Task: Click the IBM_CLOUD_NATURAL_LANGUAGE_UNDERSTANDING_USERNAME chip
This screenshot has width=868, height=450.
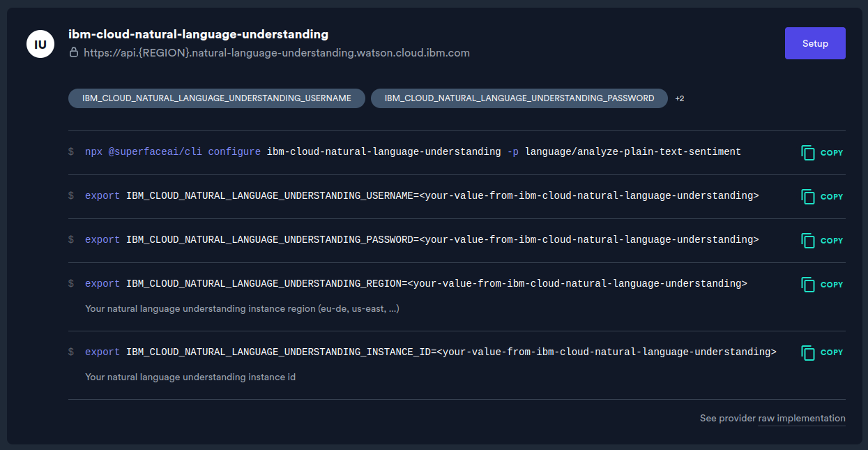Action: tap(216, 98)
